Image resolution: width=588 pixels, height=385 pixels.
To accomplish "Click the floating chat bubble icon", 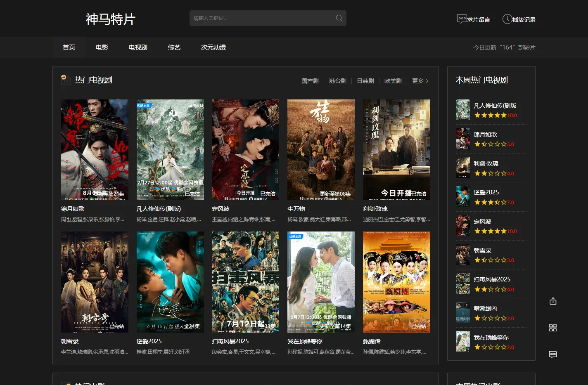I will [x=553, y=354].
